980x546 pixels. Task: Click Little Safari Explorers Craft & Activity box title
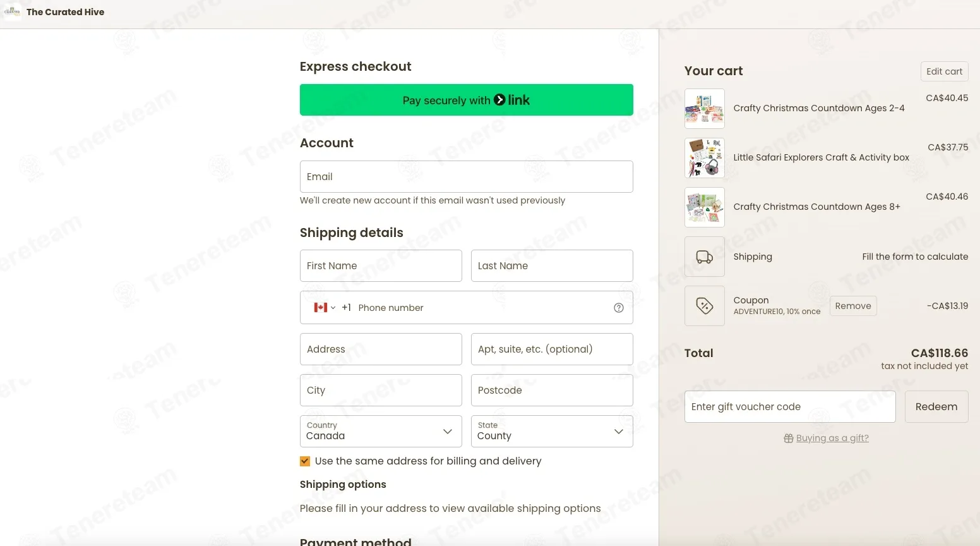coord(822,157)
